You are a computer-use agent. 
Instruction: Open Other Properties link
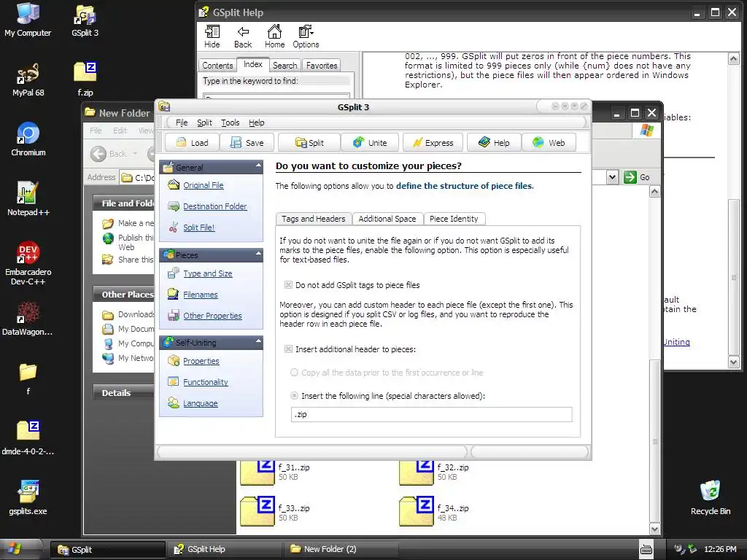point(212,316)
